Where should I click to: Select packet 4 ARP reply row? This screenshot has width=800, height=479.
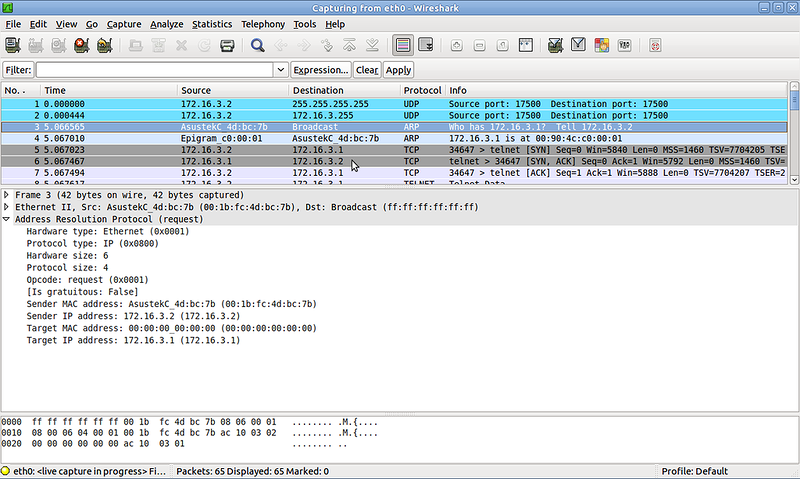[x=394, y=138]
